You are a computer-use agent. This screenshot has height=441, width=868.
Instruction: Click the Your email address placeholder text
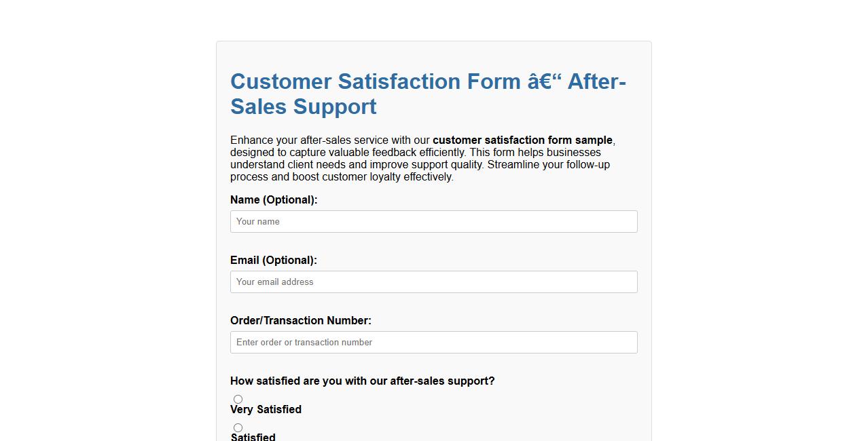coord(274,282)
